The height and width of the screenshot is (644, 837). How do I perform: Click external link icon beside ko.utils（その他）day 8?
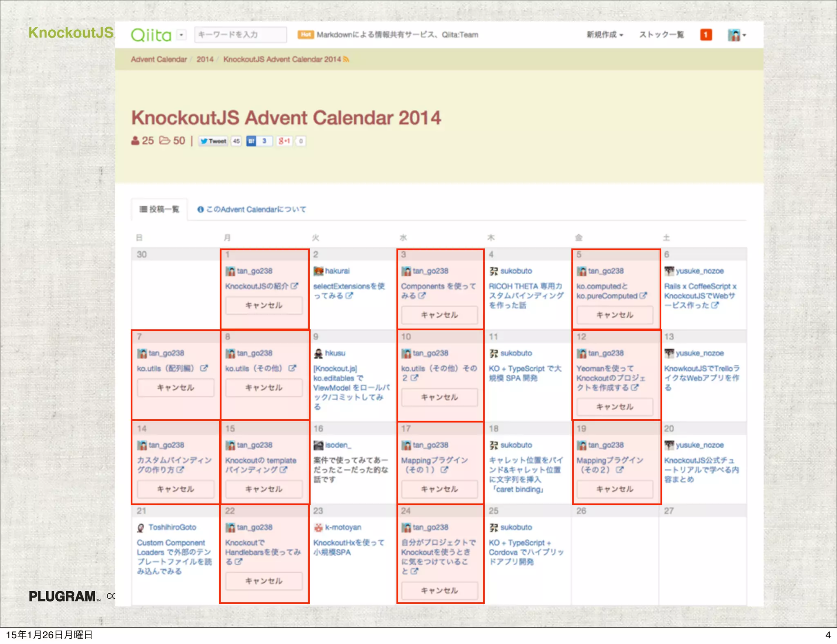coord(292,368)
